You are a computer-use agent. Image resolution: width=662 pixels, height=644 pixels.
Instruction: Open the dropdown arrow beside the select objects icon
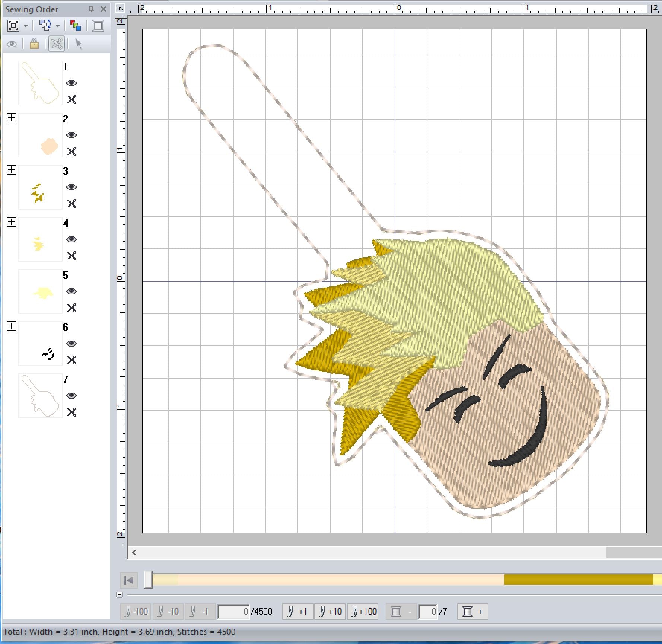(58, 26)
